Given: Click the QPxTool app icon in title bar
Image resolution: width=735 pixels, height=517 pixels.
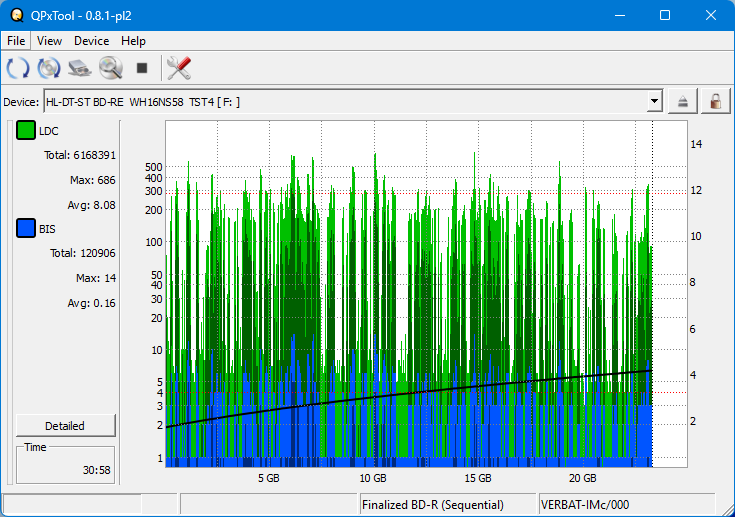Looking at the screenshot, I should click(17, 15).
